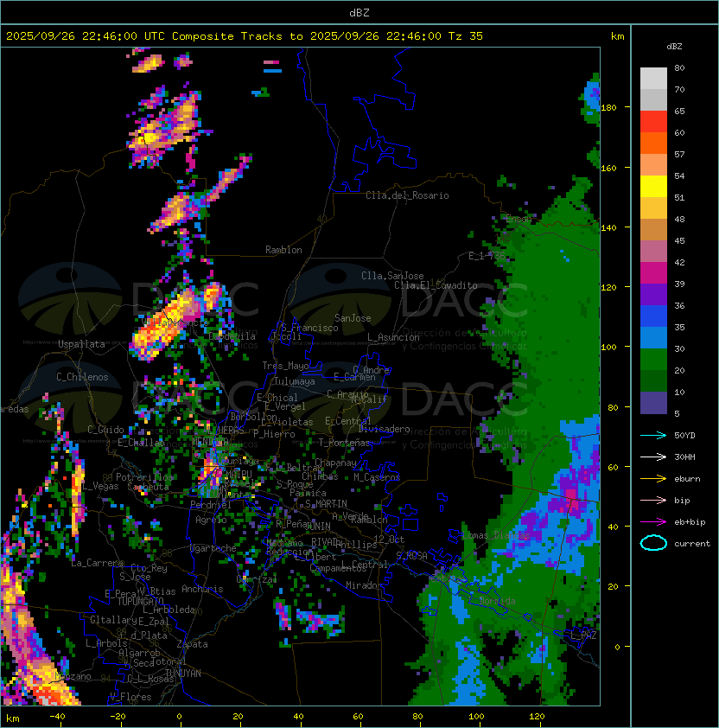Click the 'C_Guido' map label
The width and height of the screenshot is (719, 728).
click(x=105, y=430)
